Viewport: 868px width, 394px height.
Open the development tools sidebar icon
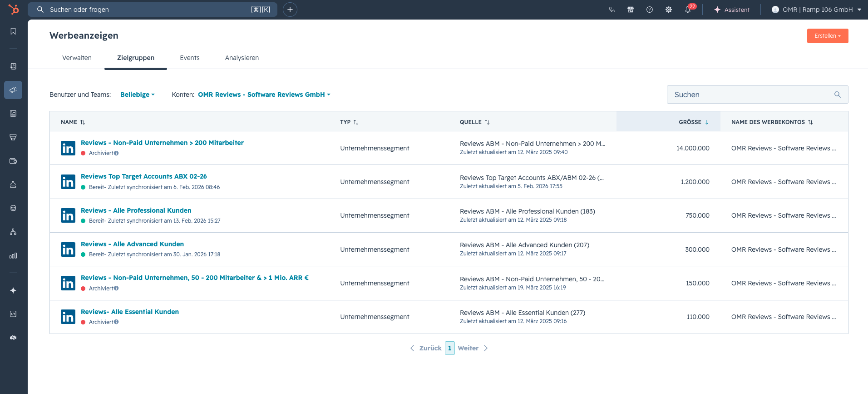[x=13, y=314]
